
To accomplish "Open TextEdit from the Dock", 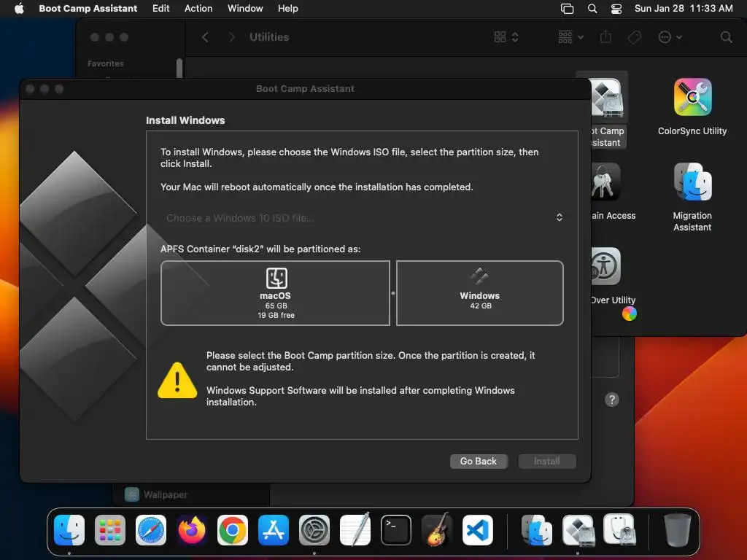I will click(x=355, y=529).
